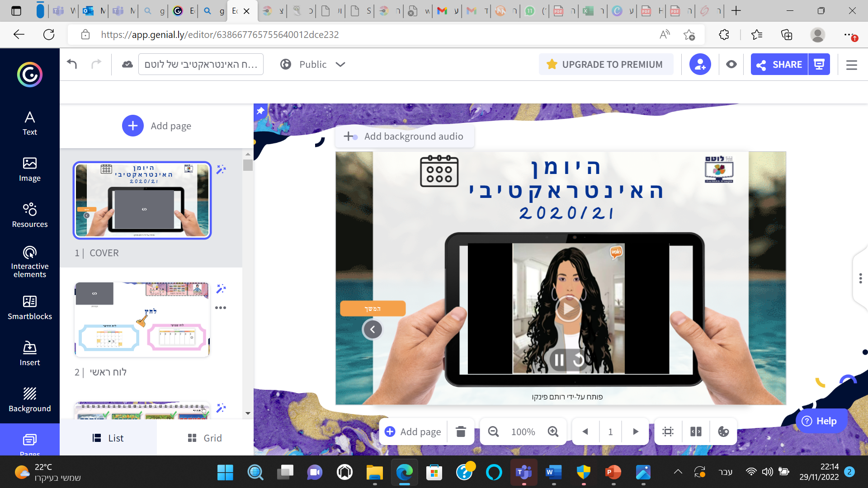
Task: Click the zoom out magnifier
Action: (x=493, y=432)
